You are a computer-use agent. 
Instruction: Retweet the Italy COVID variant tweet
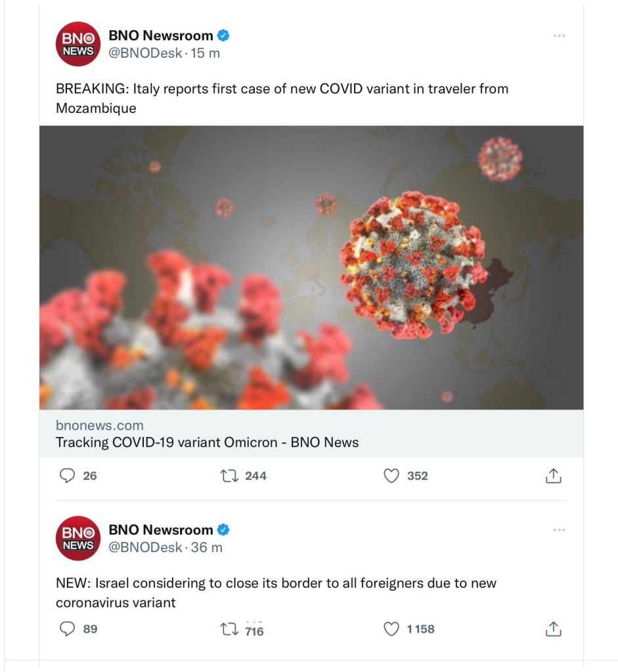229,476
